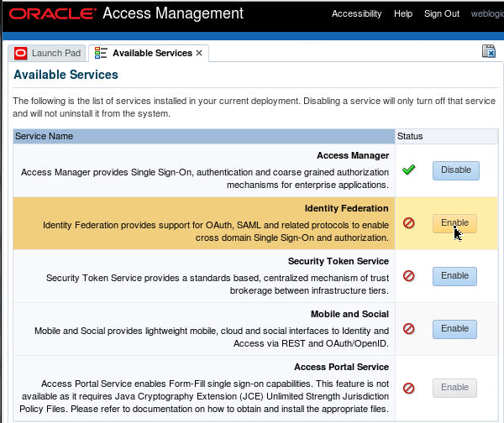The image size is (504, 423).
Task: Click the Sign Out link
Action: 442,14
